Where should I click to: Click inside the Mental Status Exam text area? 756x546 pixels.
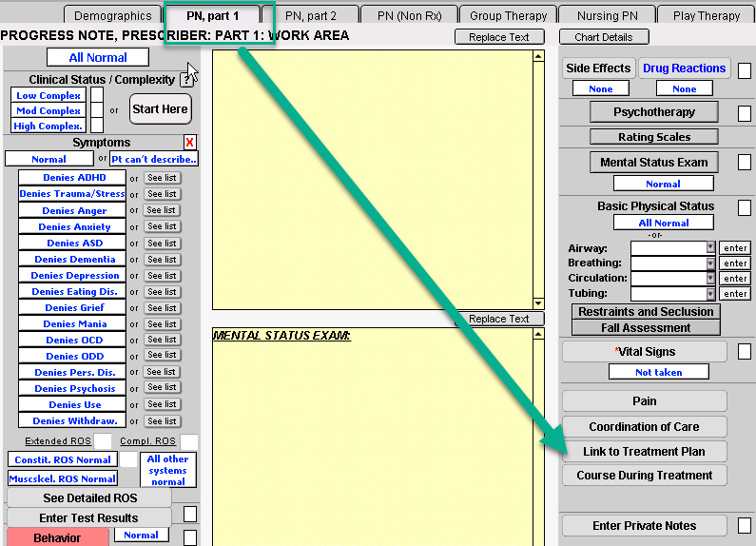(378, 438)
